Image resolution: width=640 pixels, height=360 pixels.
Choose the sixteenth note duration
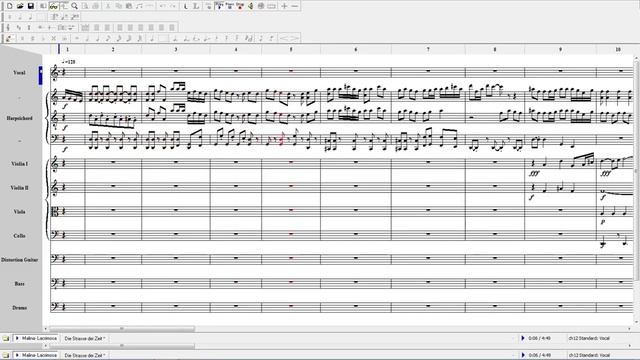click(119, 38)
